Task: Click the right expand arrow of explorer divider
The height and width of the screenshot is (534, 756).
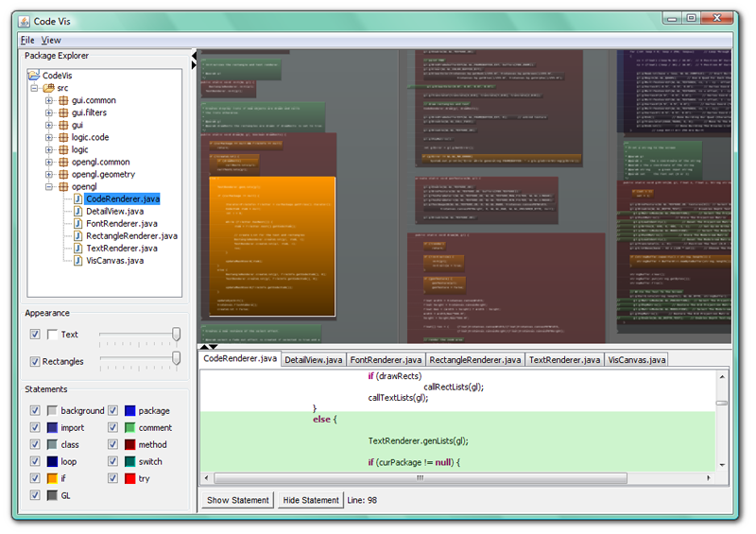Action: [x=194, y=64]
